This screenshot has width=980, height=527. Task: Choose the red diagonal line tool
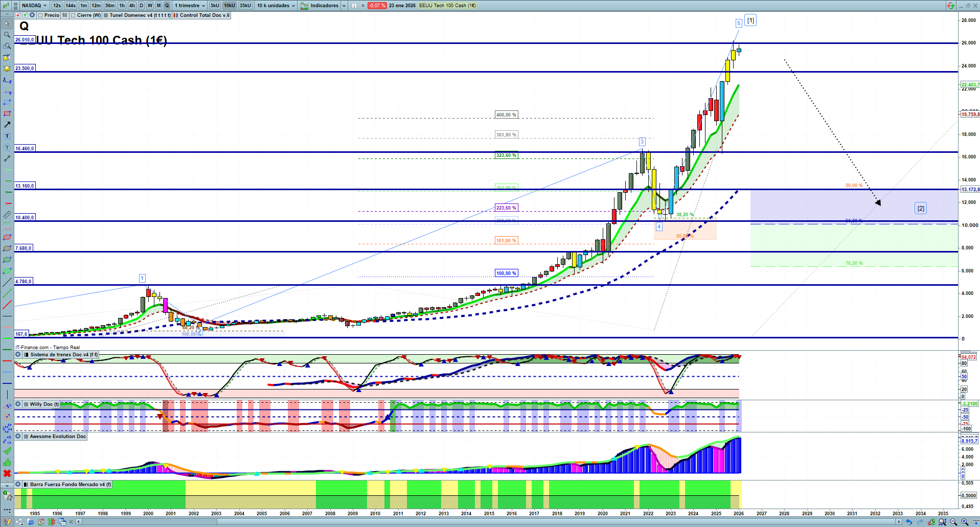[7, 305]
